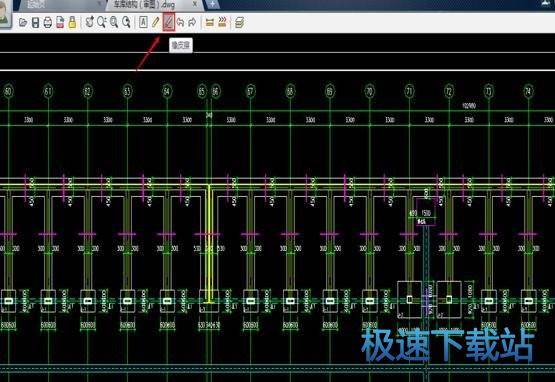Activate the eraser tool in toolbar
Screen dimensions: 555x382
(168, 22)
